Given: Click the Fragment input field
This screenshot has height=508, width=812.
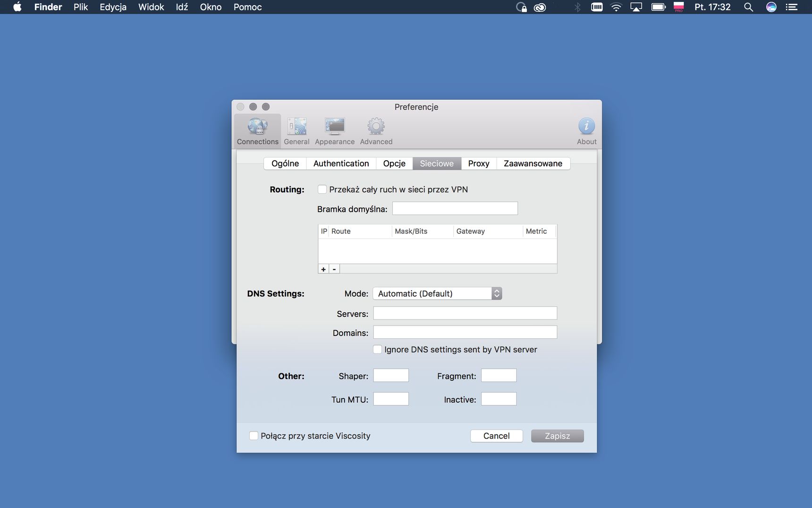Looking at the screenshot, I should pyautogui.click(x=499, y=376).
